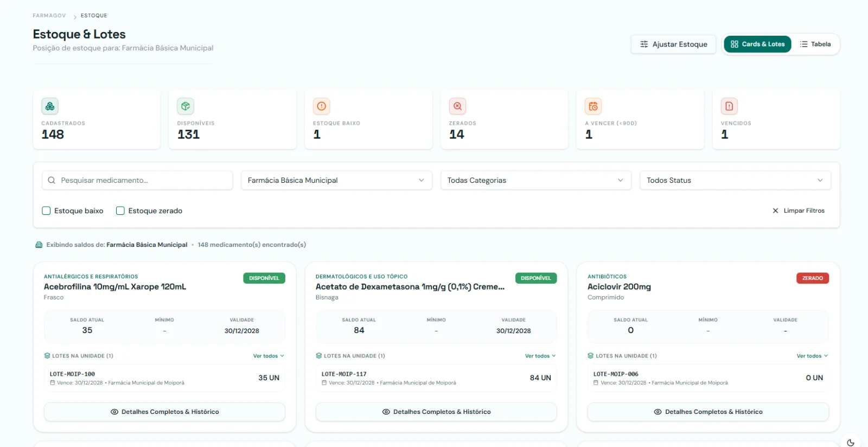Viewport: 868px width, 447px height.
Task: Clear filters with Limpar Filtros
Action: [799, 210]
